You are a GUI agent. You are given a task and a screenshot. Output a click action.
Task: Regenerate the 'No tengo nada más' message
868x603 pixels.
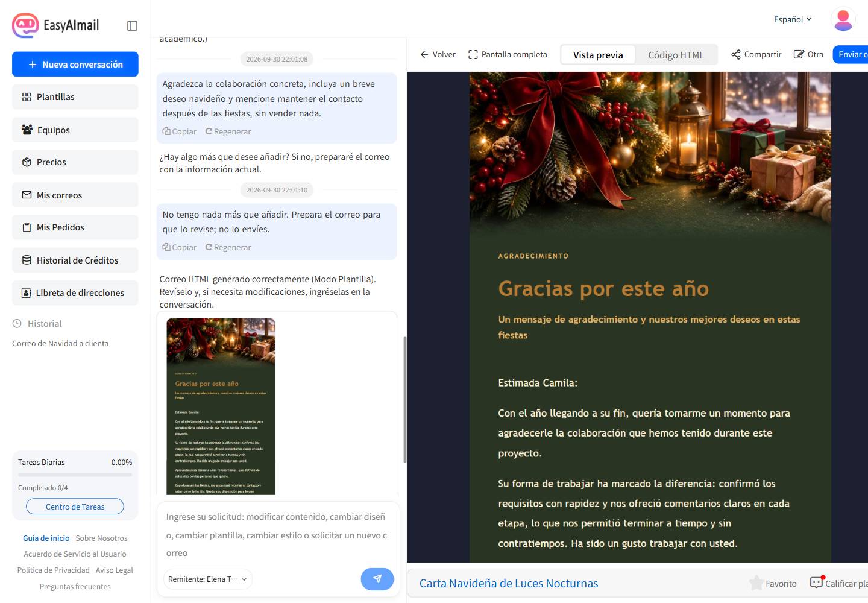pos(228,247)
